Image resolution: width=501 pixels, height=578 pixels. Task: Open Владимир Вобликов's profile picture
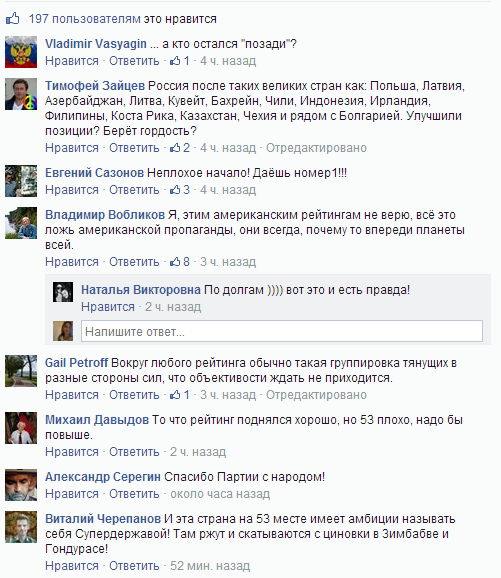pos(21,223)
